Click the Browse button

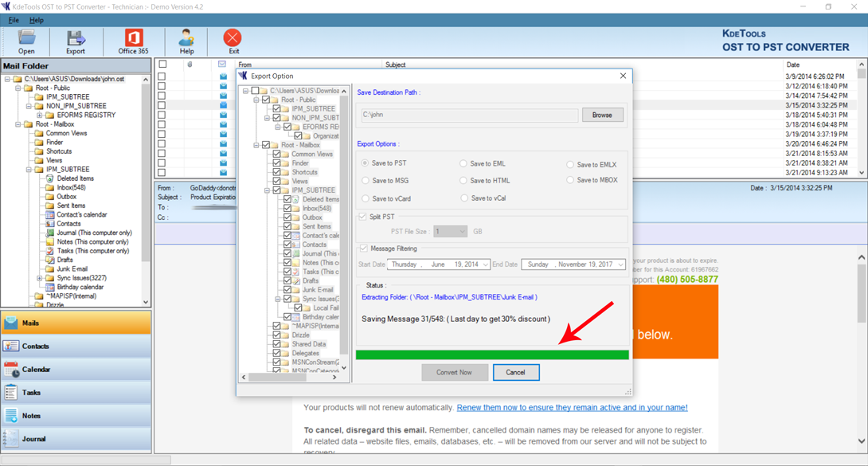[602, 115]
